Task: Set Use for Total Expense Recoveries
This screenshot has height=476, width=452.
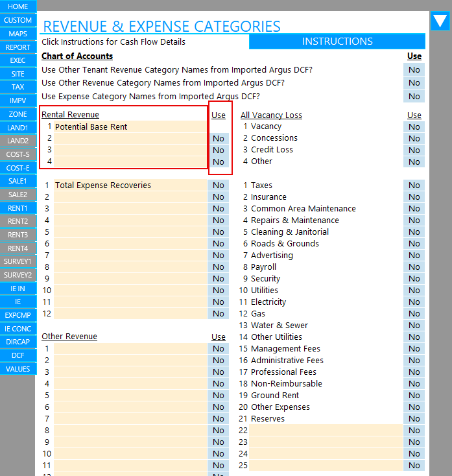Action: [219, 185]
